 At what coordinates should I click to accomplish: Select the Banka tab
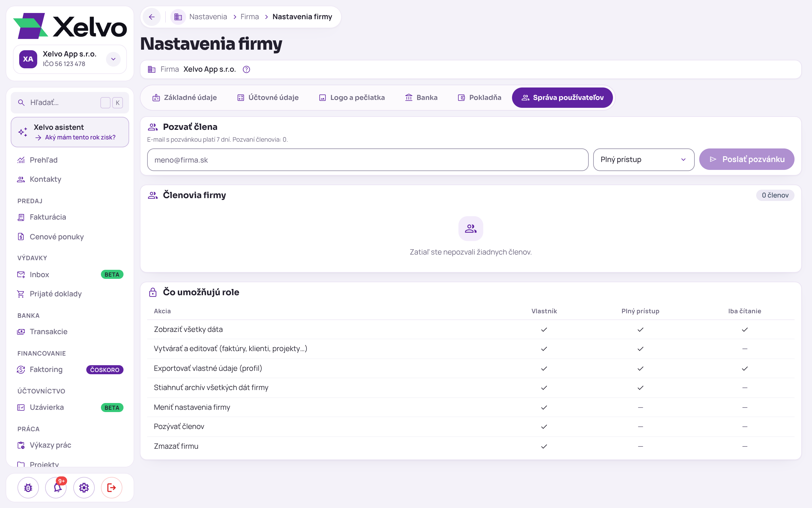(421, 97)
